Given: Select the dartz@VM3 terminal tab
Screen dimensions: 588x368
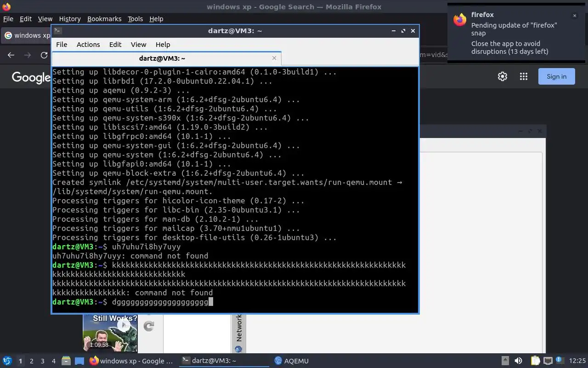Looking at the screenshot, I should (x=165, y=58).
